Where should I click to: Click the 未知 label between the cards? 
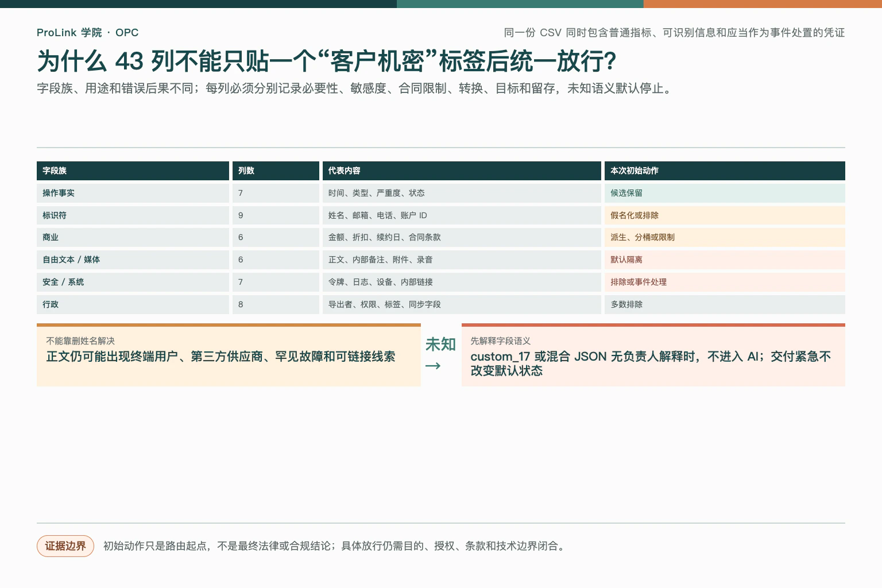[440, 345]
